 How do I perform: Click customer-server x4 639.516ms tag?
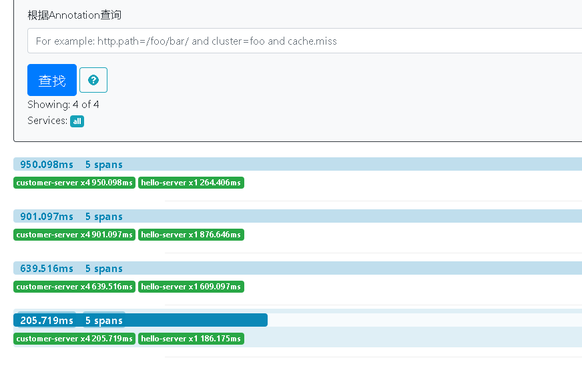click(74, 287)
